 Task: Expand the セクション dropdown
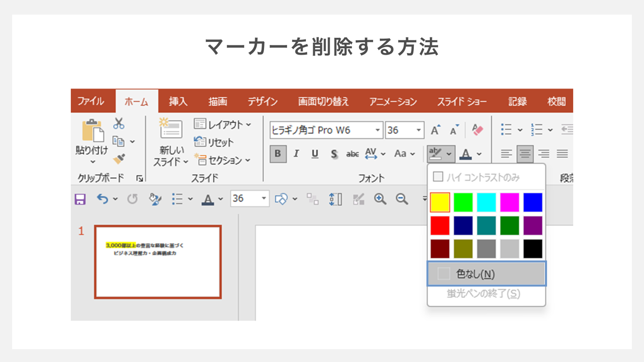coord(248,160)
